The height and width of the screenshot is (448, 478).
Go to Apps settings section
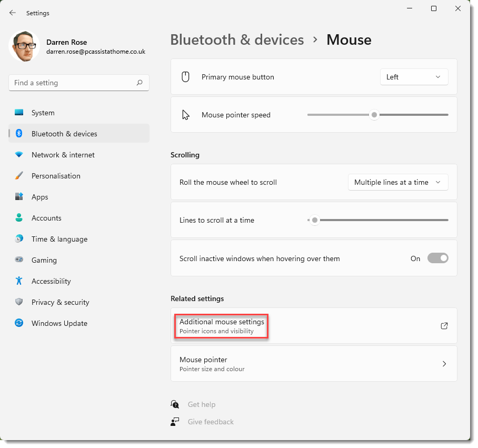[39, 197]
